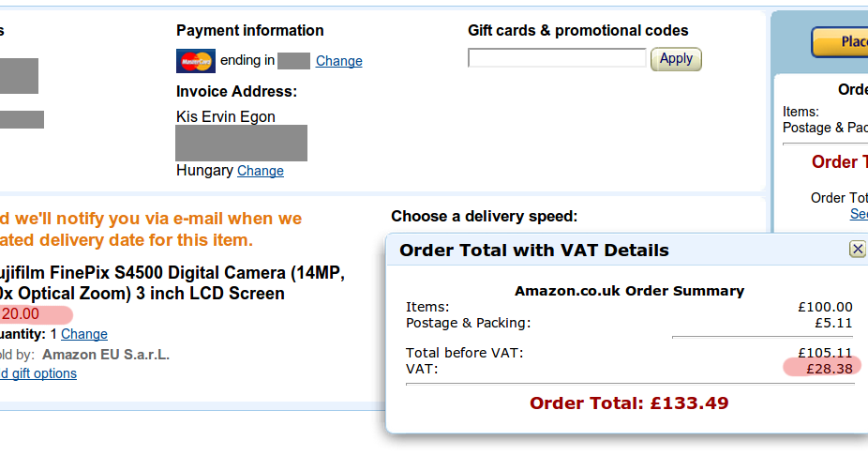The width and height of the screenshot is (868, 456).
Task: Click the Invoice Address name Kis Ervin Egon
Action: pos(225,117)
